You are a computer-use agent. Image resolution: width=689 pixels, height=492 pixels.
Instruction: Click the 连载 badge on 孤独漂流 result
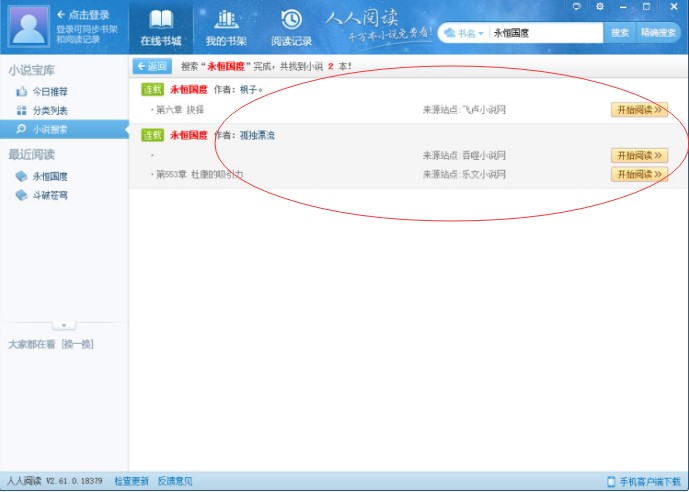[152, 135]
